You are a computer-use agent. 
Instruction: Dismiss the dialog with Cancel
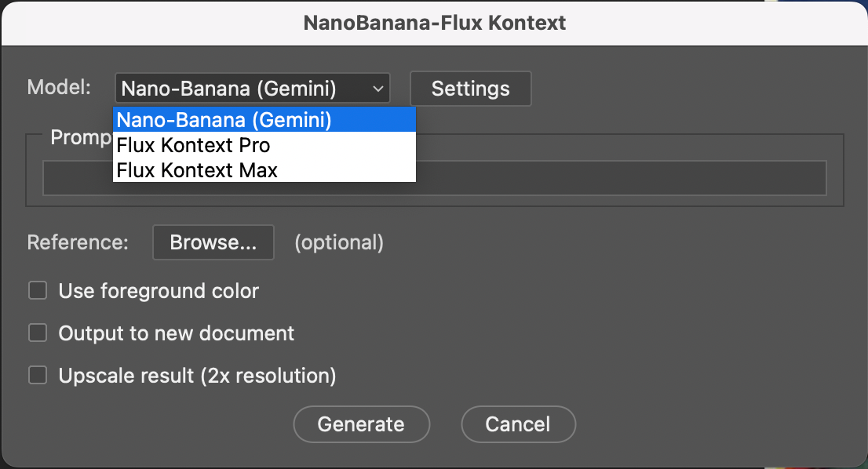point(518,424)
